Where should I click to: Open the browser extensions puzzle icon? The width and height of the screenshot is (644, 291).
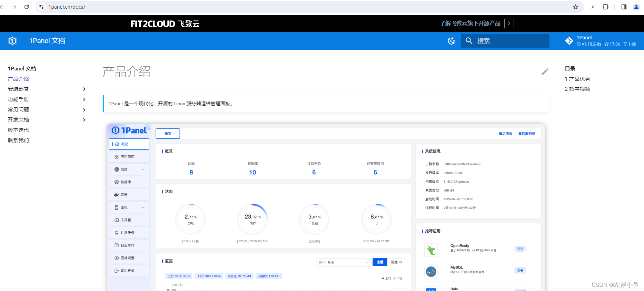pyautogui.click(x=605, y=7)
